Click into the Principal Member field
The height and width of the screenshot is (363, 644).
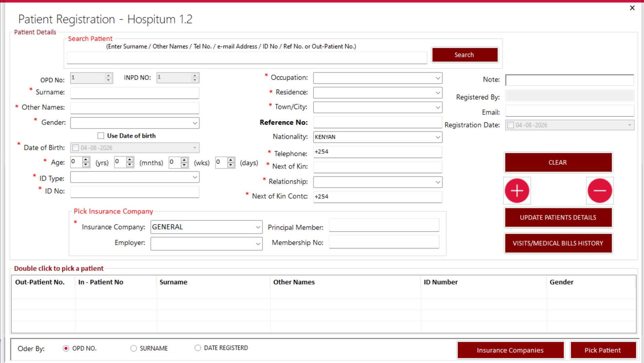[384, 225]
